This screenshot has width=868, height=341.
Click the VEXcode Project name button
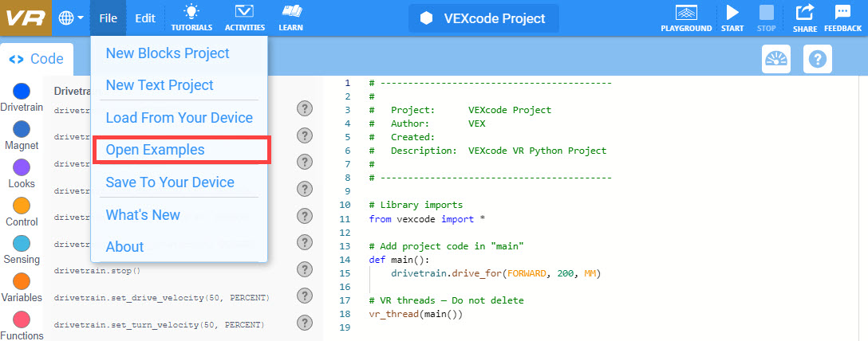pos(483,18)
